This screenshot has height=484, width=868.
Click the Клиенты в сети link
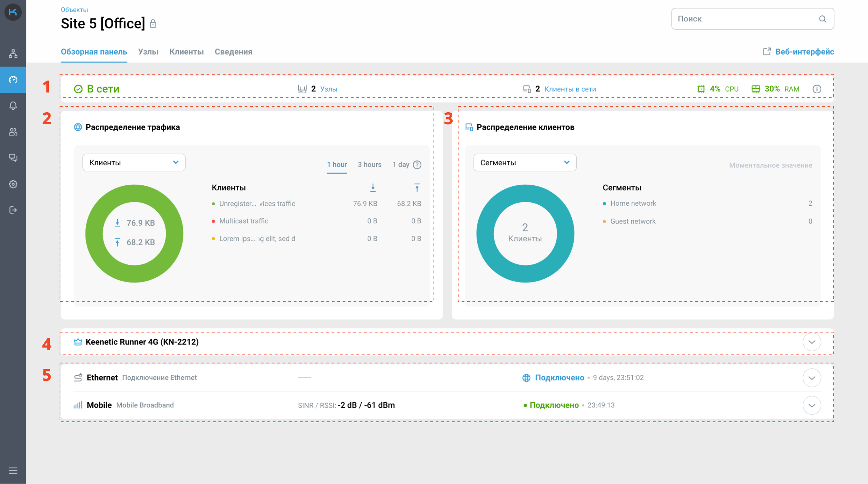[570, 89]
